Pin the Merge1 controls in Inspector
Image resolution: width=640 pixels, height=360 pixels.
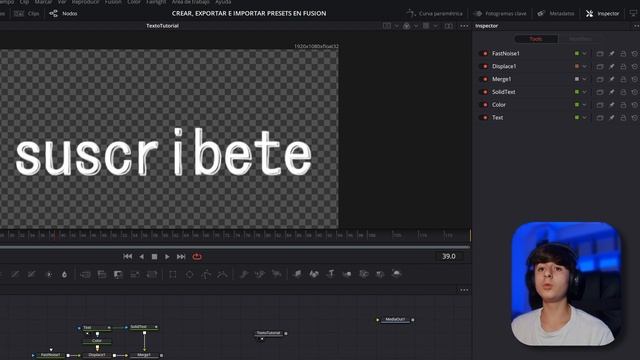point(611,79)
